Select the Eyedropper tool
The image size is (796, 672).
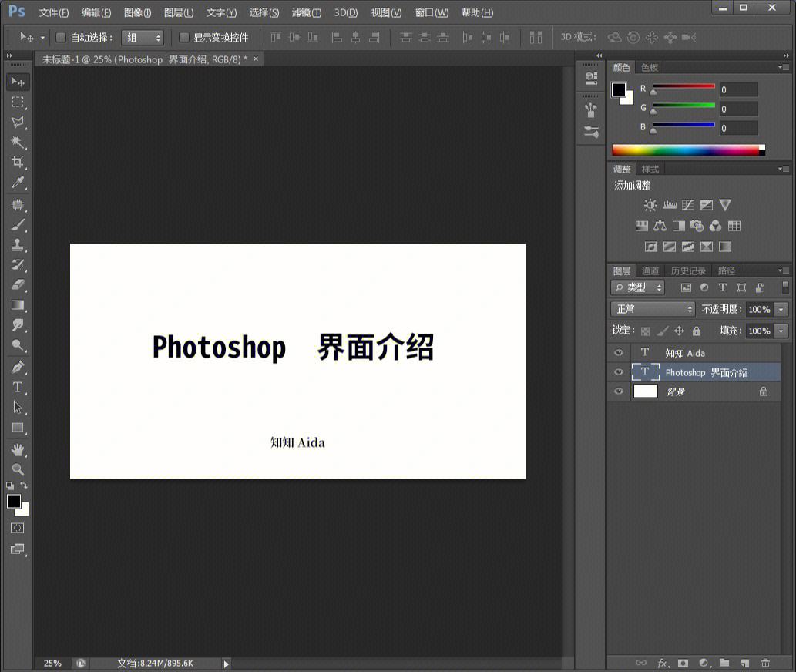coord(18,183)
